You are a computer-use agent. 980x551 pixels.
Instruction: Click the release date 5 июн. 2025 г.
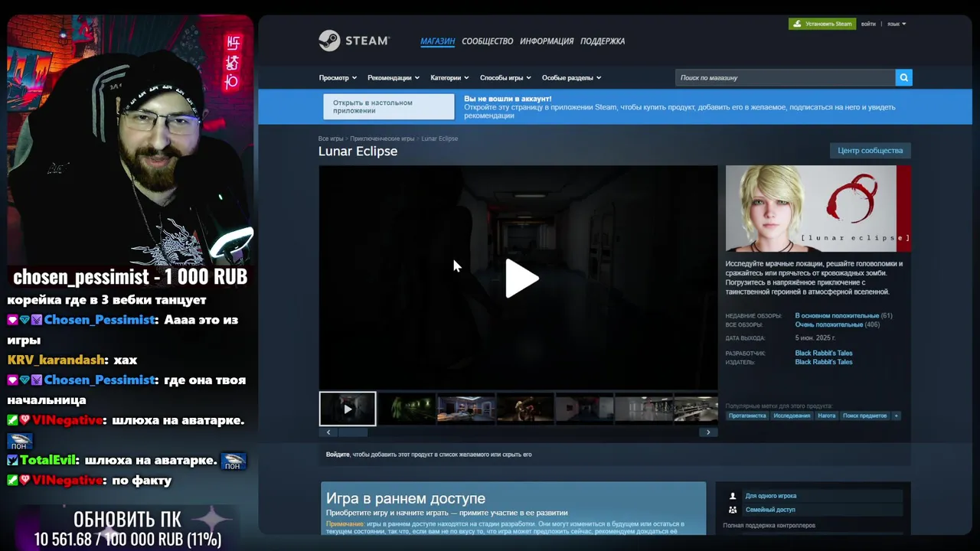coord(815,337)
